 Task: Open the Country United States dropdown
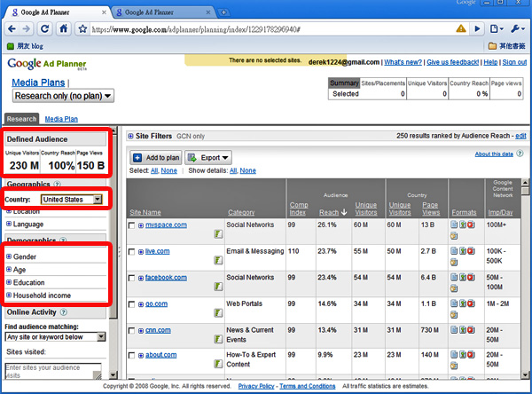point(71,200)
